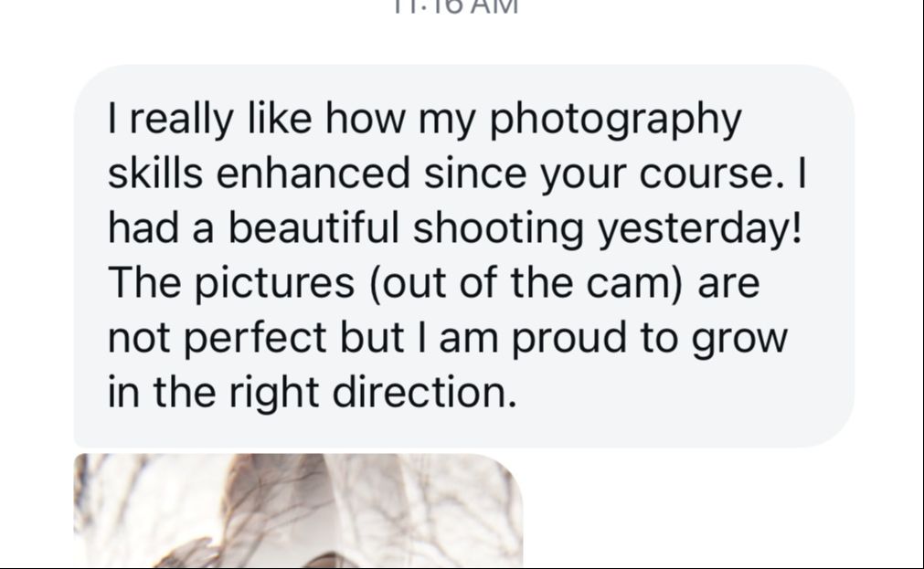924x569 pixels.
Task: Click "The pictures" text in the message
Action: [230, 283]
